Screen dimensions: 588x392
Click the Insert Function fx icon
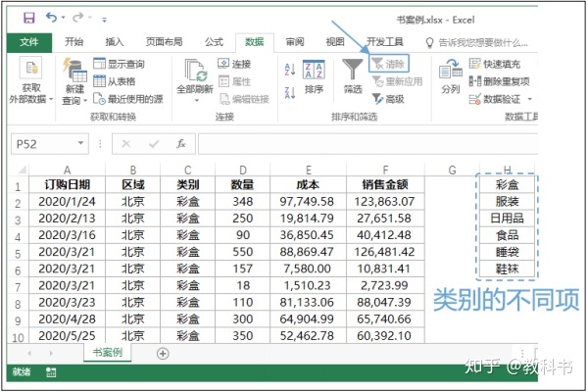pos(180,144)
